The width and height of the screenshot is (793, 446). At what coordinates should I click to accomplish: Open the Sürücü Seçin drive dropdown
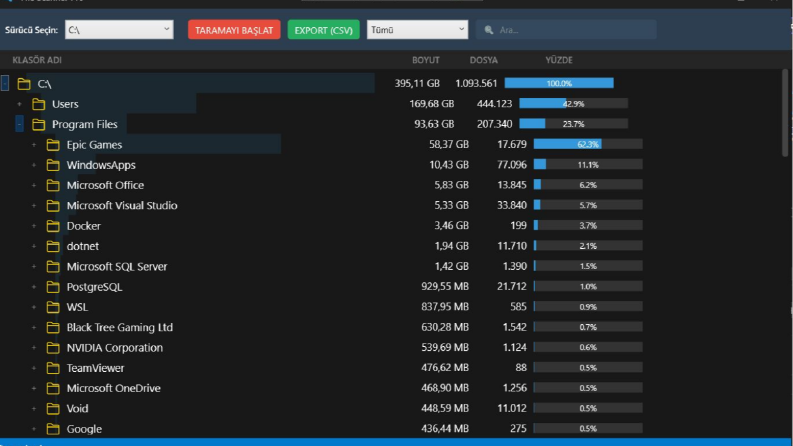click(119, 30)
